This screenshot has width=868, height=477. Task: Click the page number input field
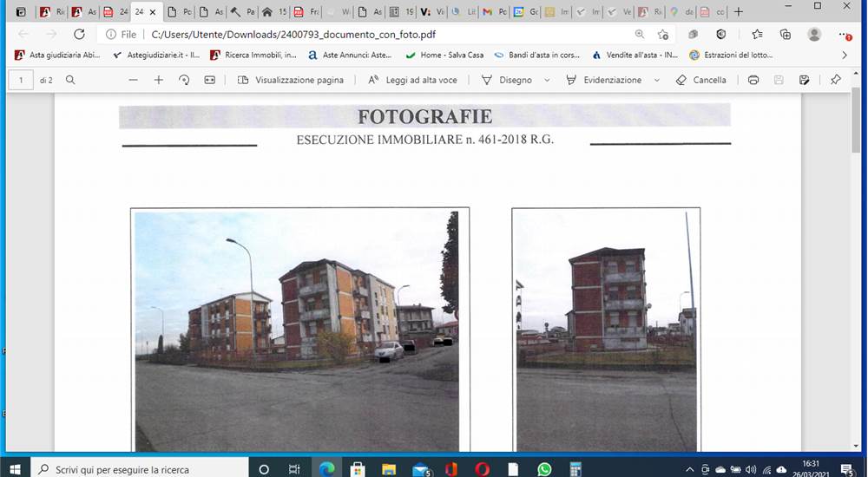[x=21, y=81]
